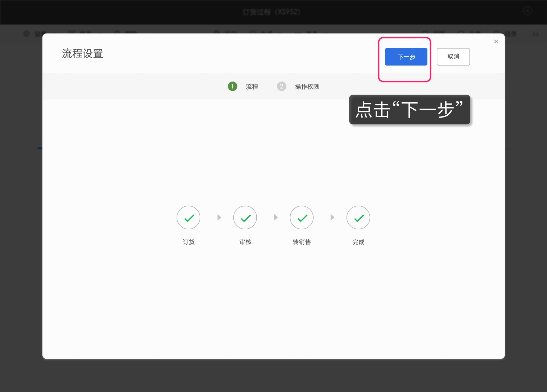The height and width of the screenshot is (392, 547).
Task: Click arrow between 转销售 and 完成
Action: pyautogui.click(x=332, y=217)
